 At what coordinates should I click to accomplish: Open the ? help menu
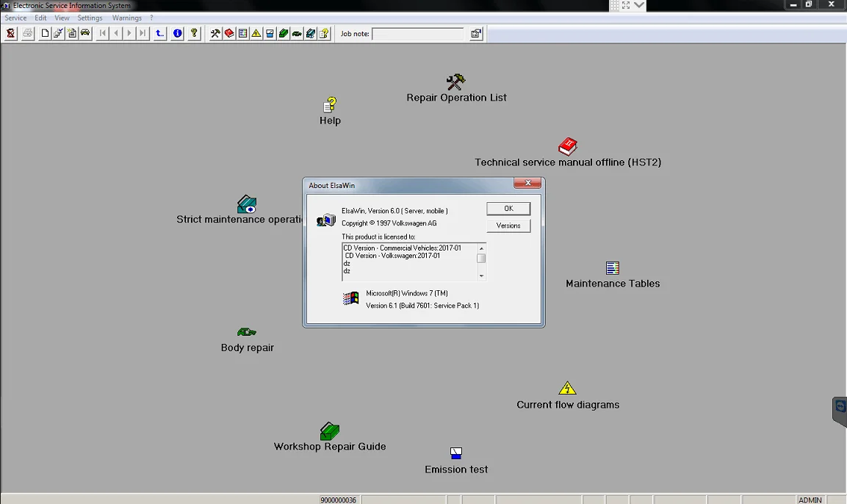click(x=151, y=18)
